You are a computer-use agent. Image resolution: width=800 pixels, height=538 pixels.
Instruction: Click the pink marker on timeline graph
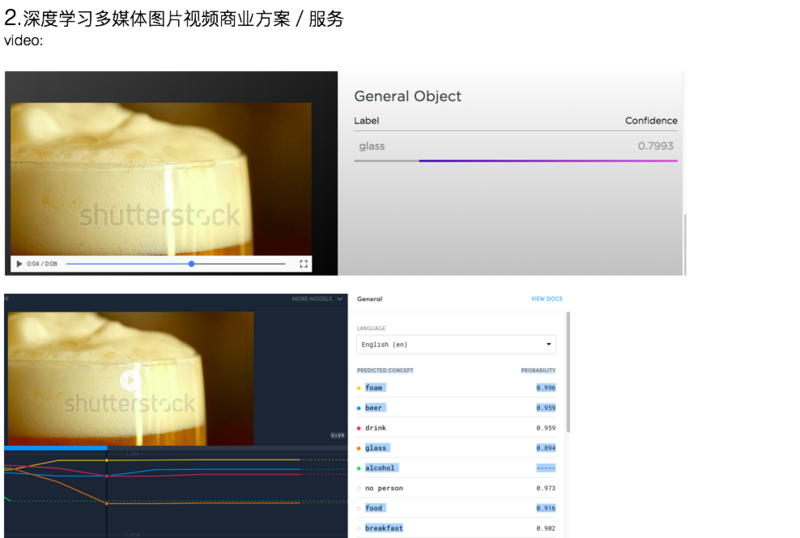107,476
